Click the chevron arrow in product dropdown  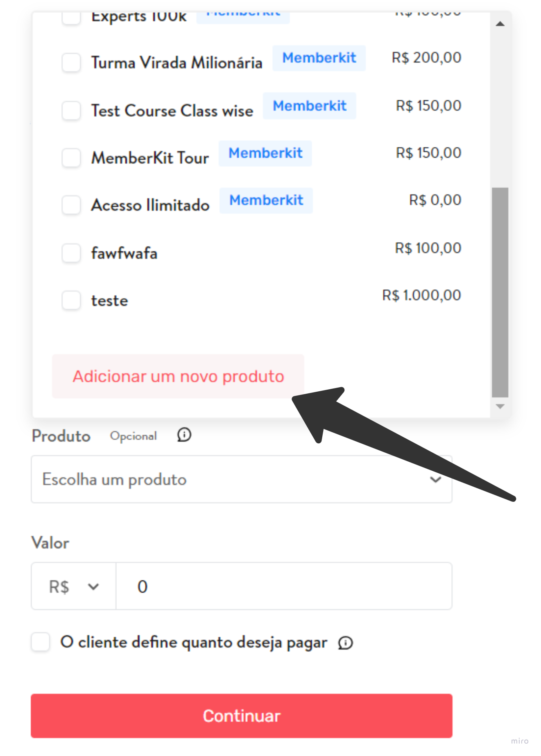point(436,479)
